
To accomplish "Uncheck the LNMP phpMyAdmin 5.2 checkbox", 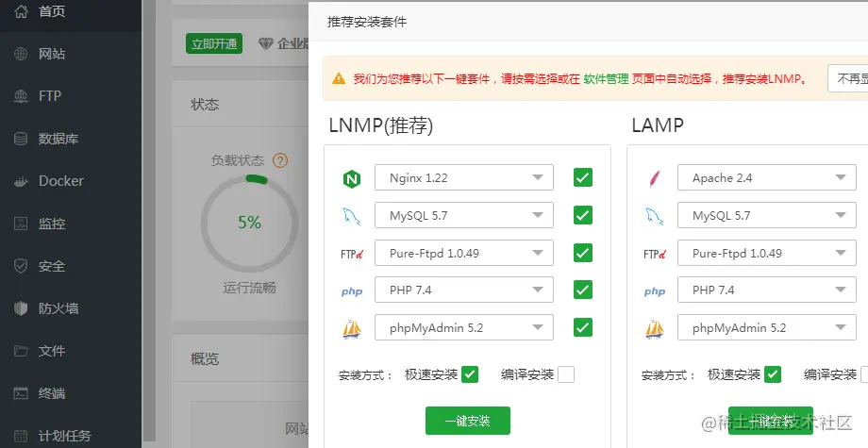I will pyautogui.click(x=583, y=327).
